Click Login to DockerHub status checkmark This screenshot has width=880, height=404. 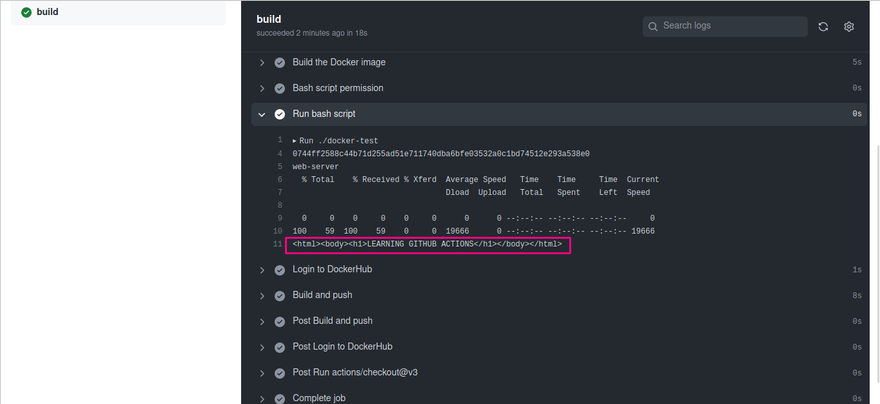[279, 270]
